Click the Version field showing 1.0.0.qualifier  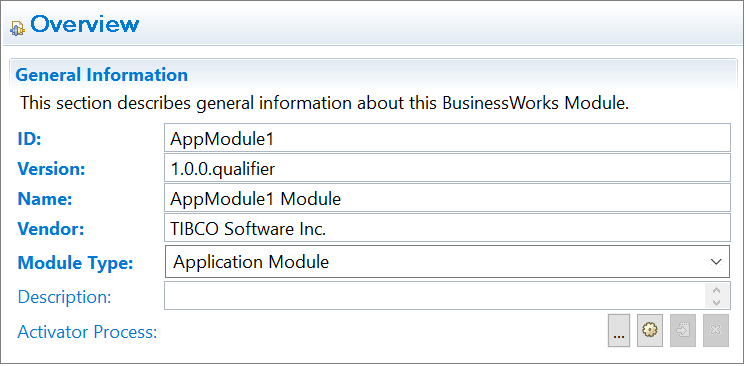click(447, 168)
